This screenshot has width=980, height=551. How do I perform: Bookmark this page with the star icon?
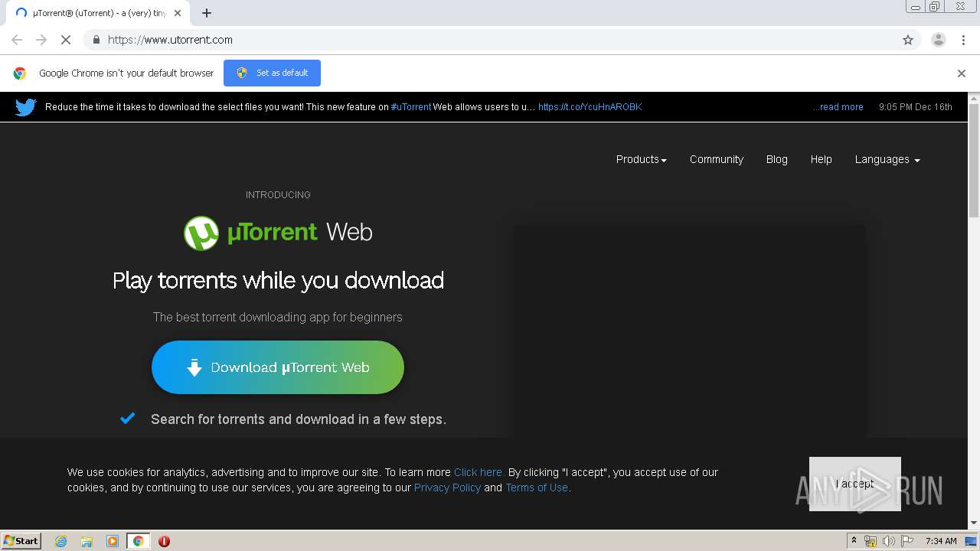[908, 40]
